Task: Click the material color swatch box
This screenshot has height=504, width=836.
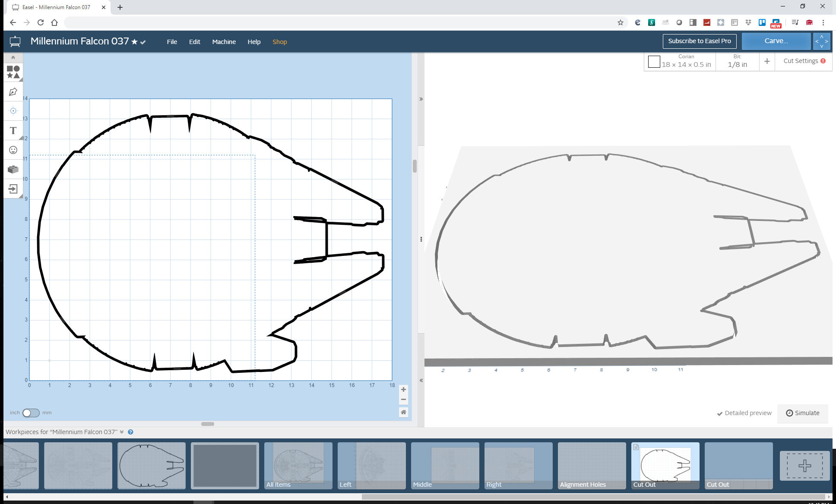Action: (x=654, y=62)
